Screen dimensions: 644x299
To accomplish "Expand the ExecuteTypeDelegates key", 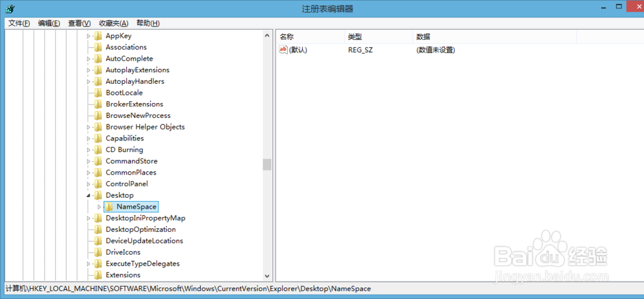I will click(88, 264).
